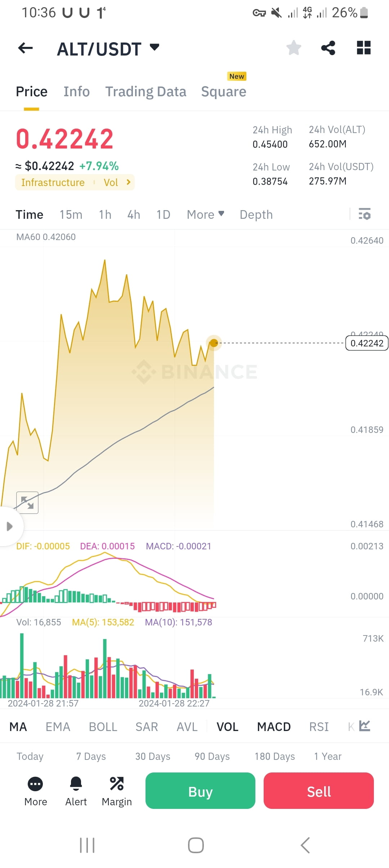Image resolution: width=389 pixels, height=868 pixels.
Task: Open the markets grid icon
Action: point(363,48)
